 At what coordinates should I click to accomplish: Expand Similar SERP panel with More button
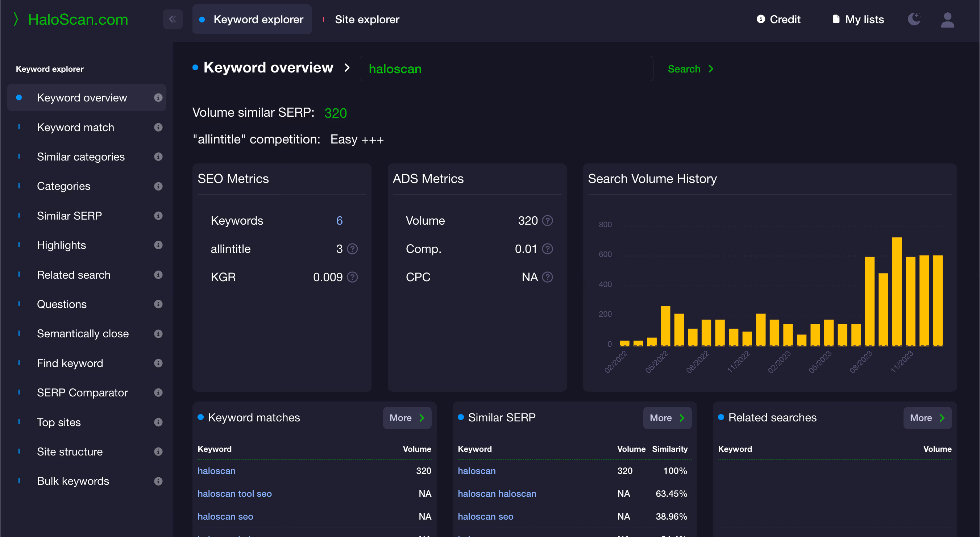[x=667, y=418]
